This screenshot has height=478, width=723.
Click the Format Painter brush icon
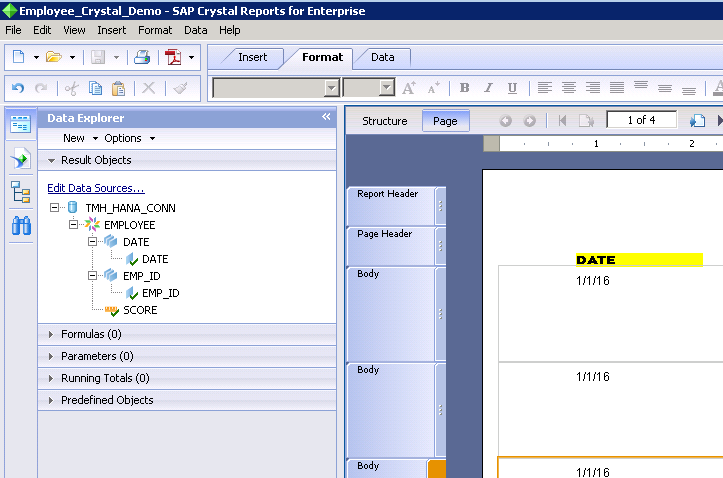coord(180,88)
